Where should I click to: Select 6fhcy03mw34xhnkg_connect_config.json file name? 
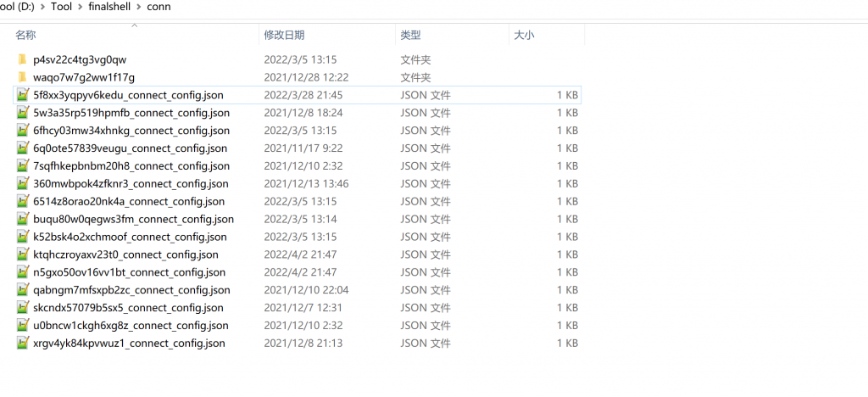point(131,130)
